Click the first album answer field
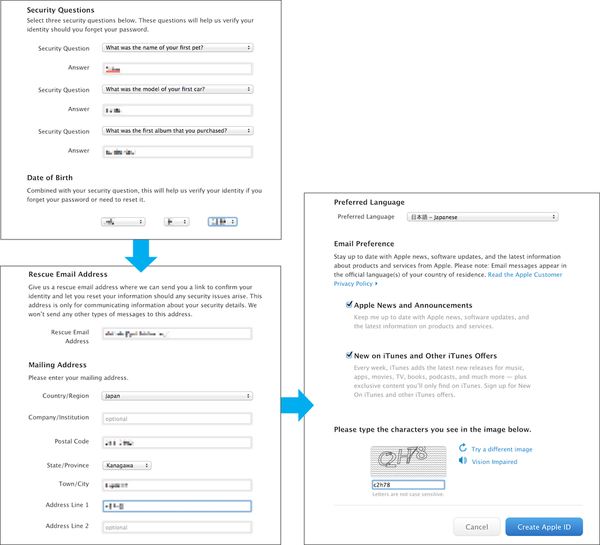 (177, 152)
